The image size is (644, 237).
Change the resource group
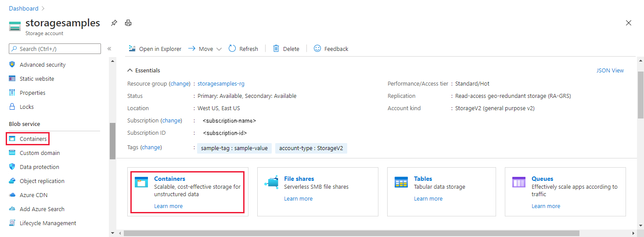click(x=180, y=83)
